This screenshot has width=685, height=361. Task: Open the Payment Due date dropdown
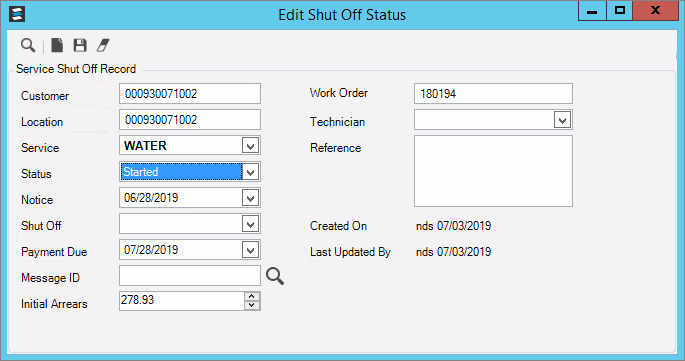click(250, 250)
